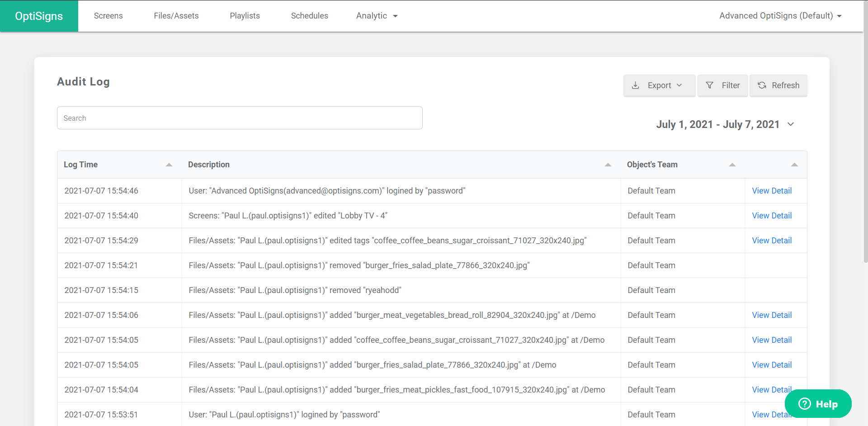View detail of 15:54:46 login entry
Screen dimensions: 868x426
coord(772,191)
